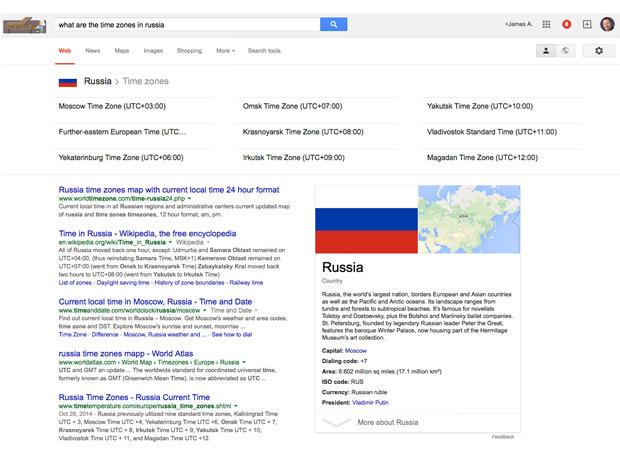The image size is (620, 465).
Task: Expand timeanddate.com URL dropdown arrow
Action: coord(204,310)
